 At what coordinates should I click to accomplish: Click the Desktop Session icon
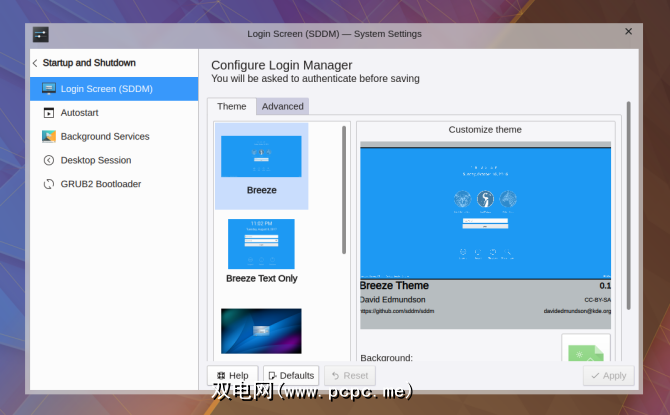(x=49, y=160)
